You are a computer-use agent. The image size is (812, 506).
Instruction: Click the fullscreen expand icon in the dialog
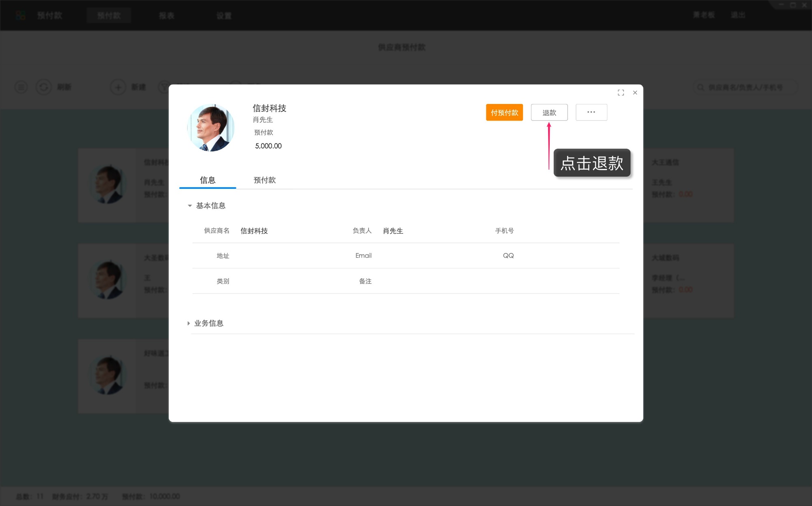tap(621, 93)
